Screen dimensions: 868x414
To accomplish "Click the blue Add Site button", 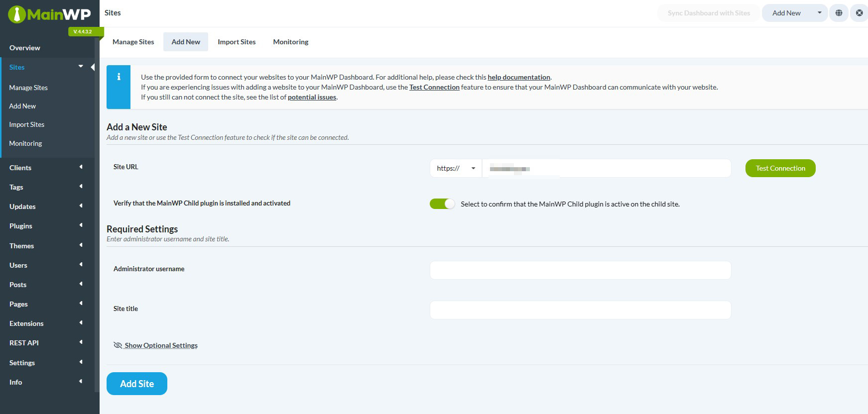I will [x=137, y=384].
